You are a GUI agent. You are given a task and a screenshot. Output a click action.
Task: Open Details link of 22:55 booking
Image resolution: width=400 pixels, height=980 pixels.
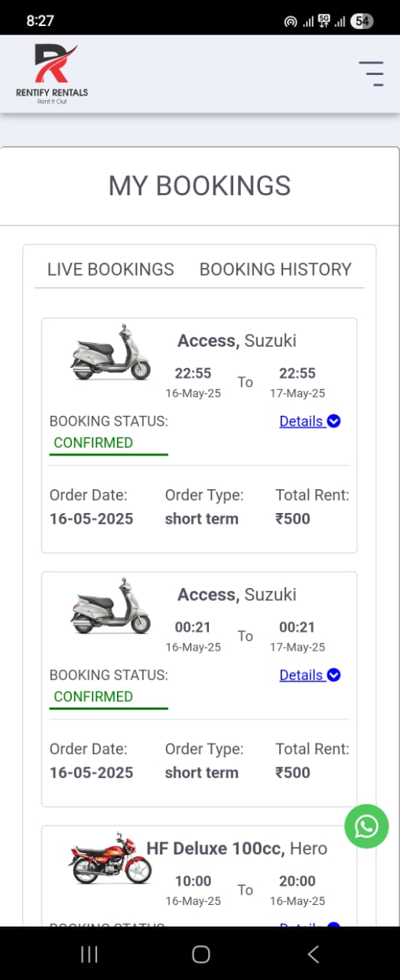tap(301, 421)
